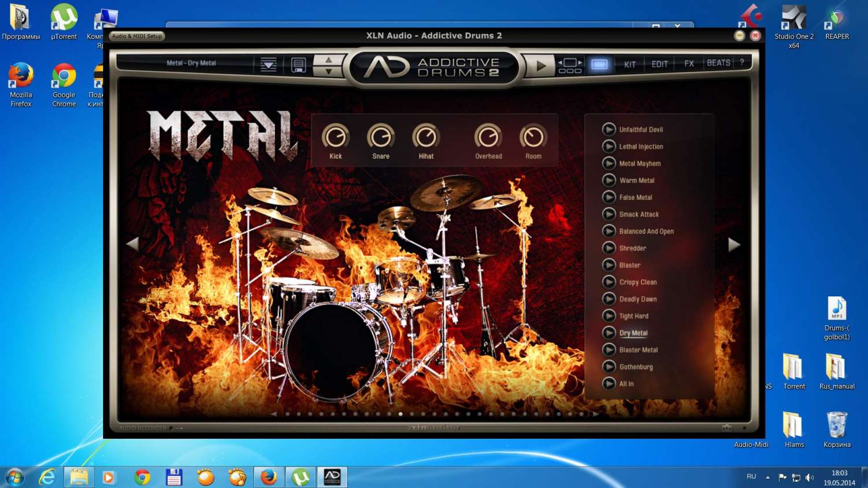
Task: Click the Overhead level knob
Action: 488,137
